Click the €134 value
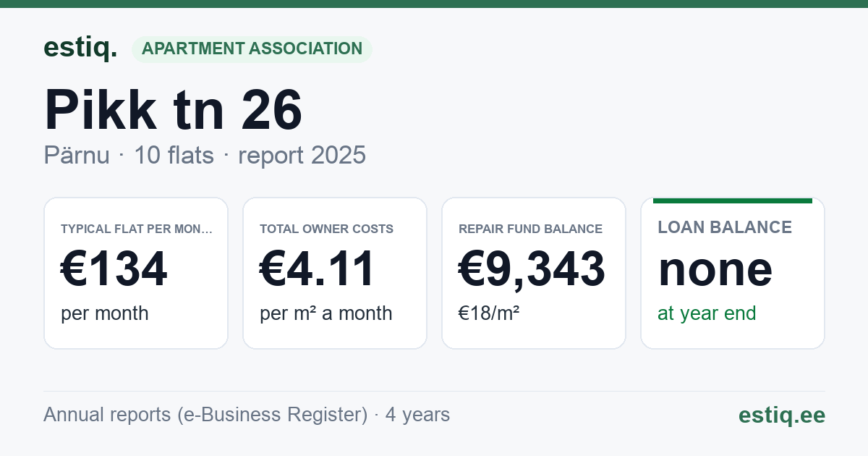Viewport: 868px width, 456px height. point(114,269)
